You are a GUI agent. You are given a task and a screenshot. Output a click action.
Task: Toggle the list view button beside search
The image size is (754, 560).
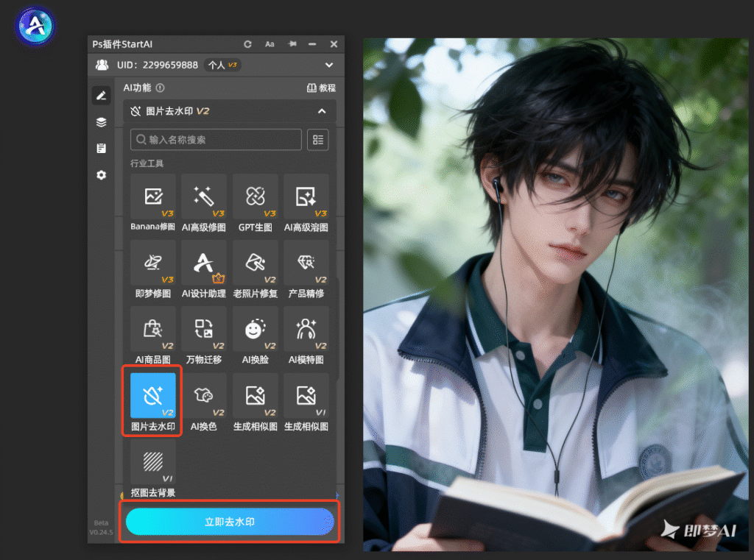(x=318, y=140)
